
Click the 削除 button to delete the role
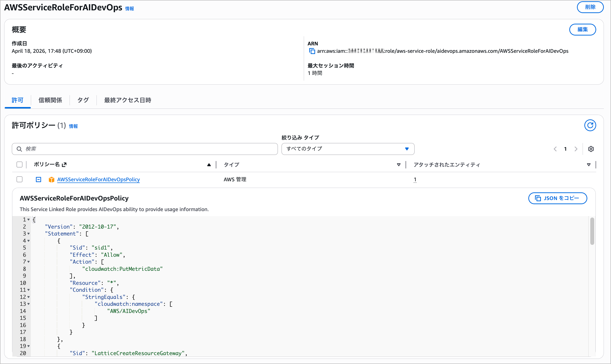coord(590,7)
